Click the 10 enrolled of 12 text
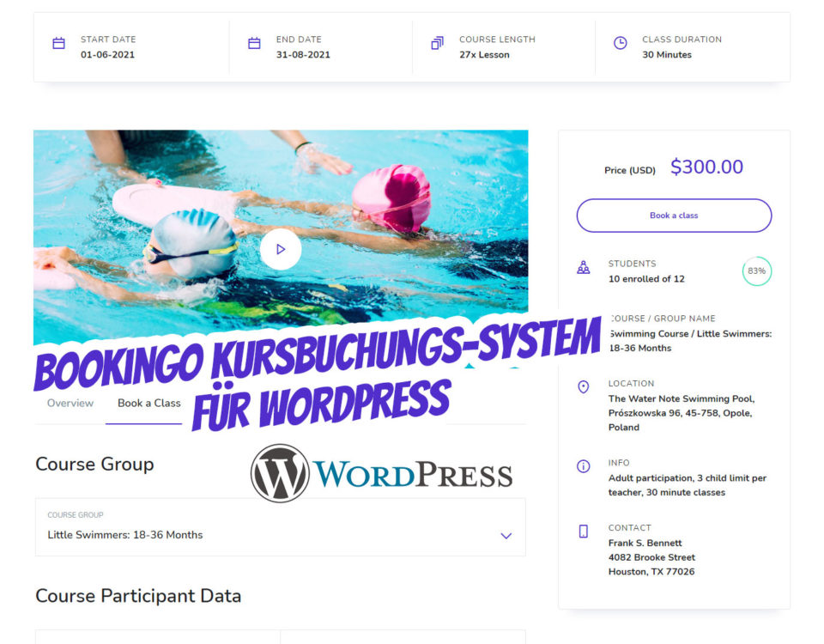 point(646,279)
